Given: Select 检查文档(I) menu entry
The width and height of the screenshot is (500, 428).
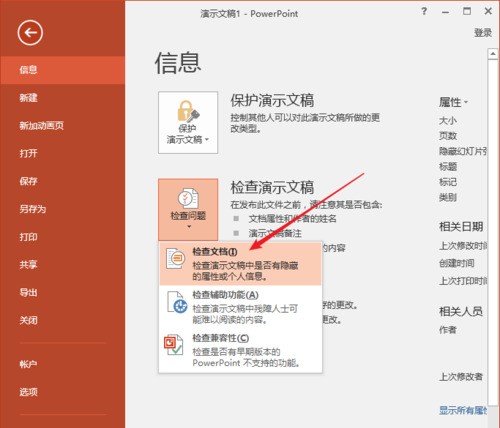Looking at the screenshot, I should (x=240, y=263).
